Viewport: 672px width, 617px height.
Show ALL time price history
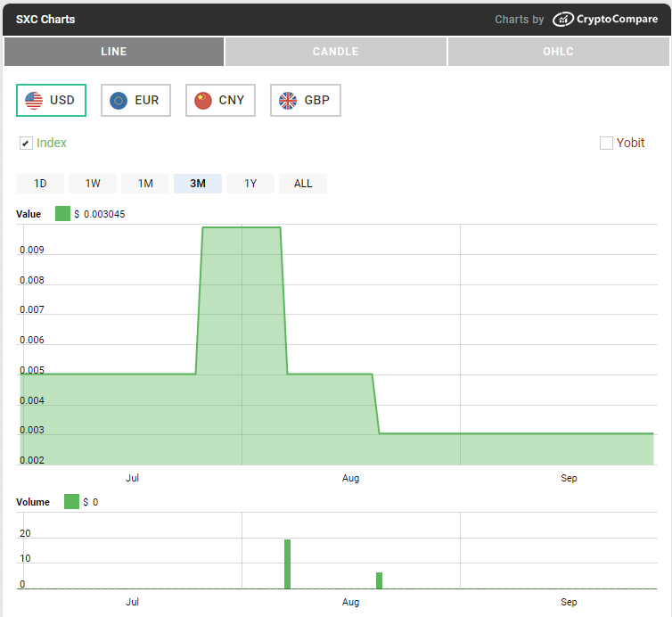tap(303, 184)
